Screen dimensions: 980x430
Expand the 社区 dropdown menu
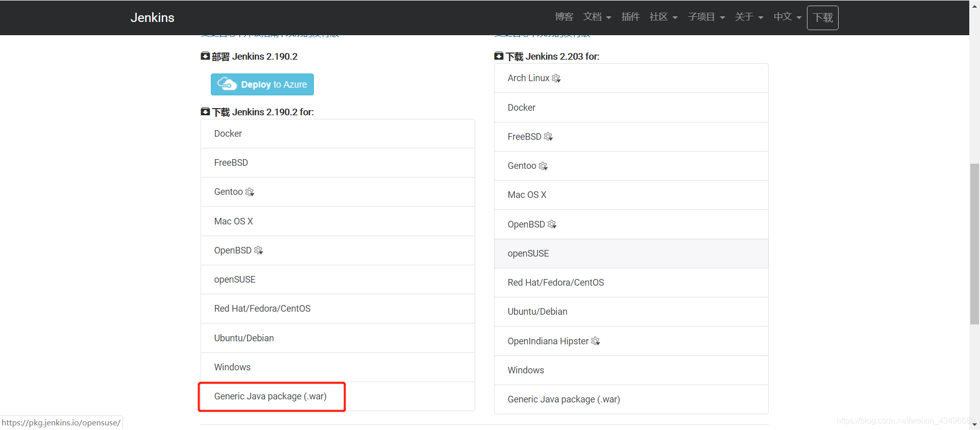[664, 17]
